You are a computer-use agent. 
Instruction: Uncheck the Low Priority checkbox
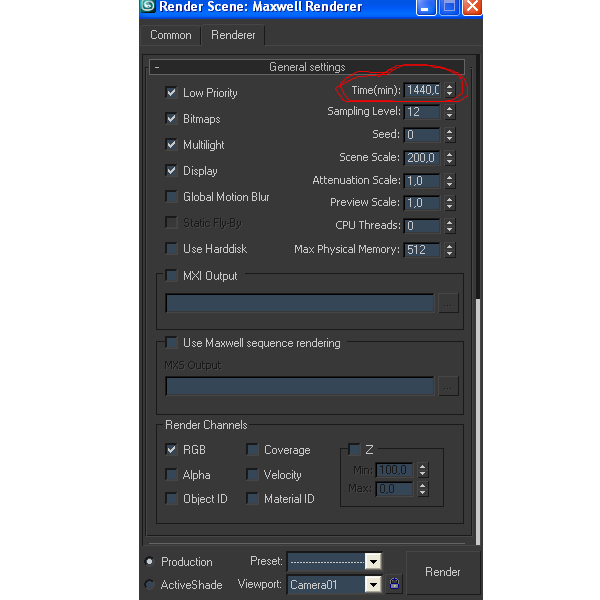tap(171, 93)
